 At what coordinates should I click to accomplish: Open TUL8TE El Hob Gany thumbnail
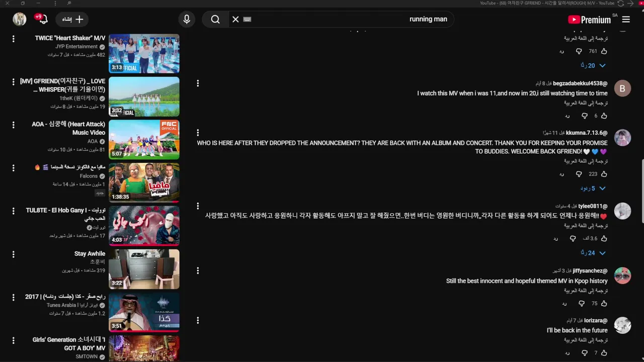144,226
